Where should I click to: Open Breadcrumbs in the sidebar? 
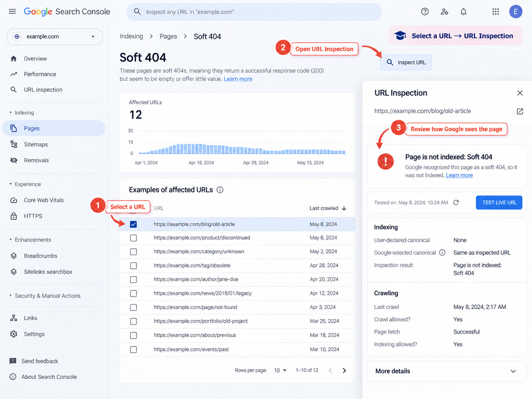(x=40, y=256)
